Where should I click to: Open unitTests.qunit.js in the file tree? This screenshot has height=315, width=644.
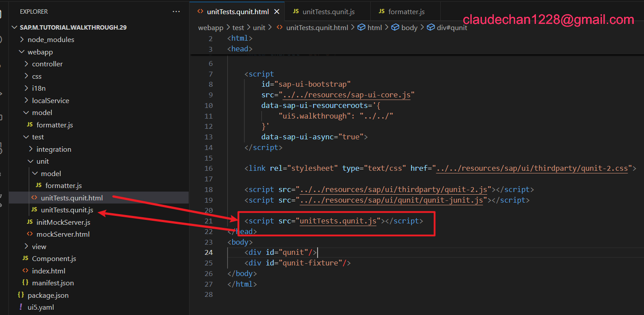coord(67,210)
